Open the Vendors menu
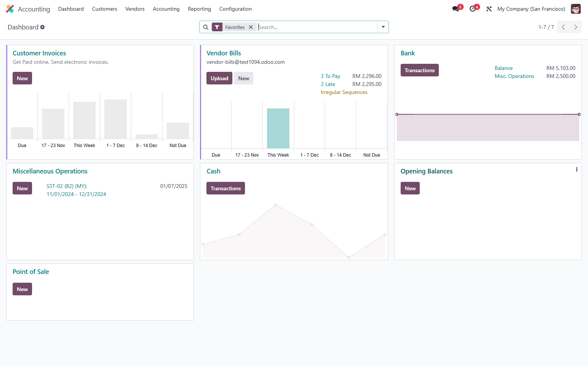 pyautogui.click(x=135, y=9)
